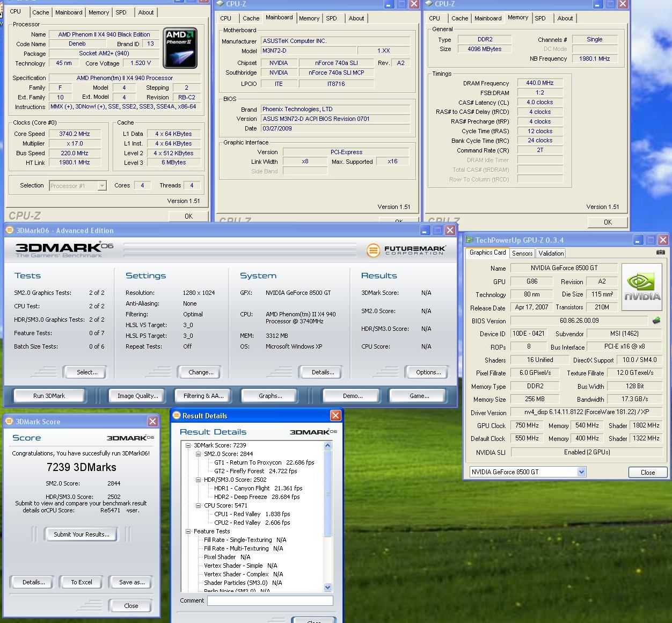Save the BIOS using the chip icon
The height and width of the screenshot is (623, 672).
coord(656,321)
